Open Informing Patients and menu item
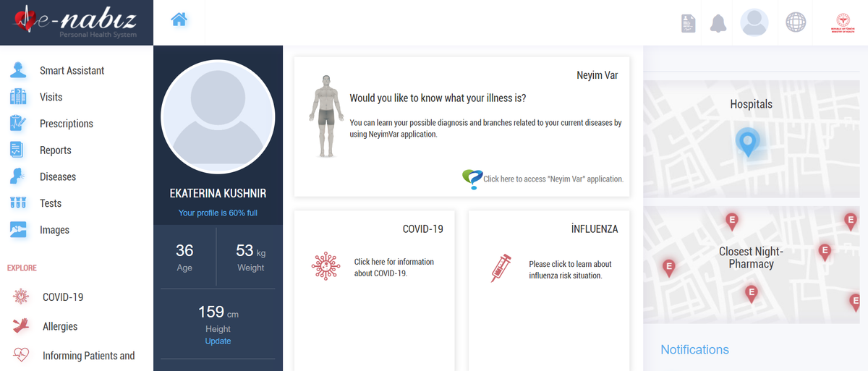868x371 pixels. 89,355
